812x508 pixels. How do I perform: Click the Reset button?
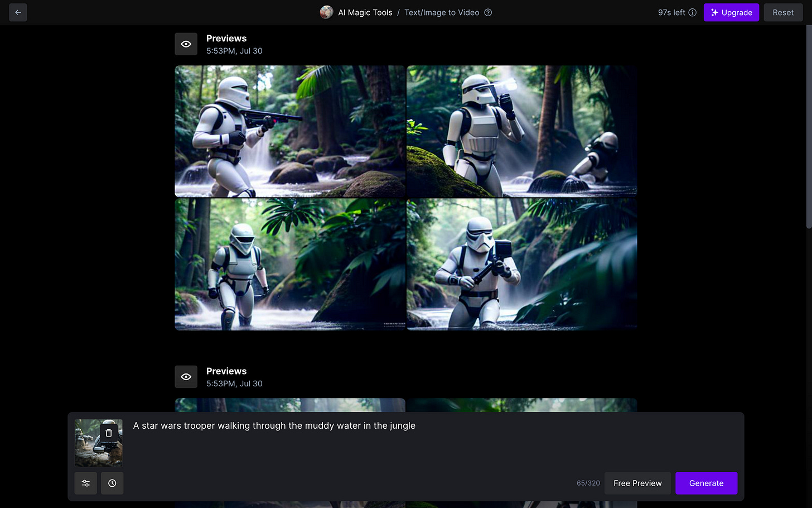pos(783,12)
